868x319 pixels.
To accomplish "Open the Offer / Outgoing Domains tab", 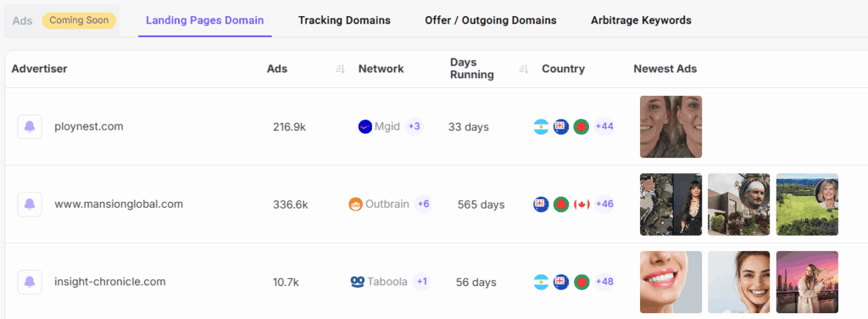I will point(491,20).
